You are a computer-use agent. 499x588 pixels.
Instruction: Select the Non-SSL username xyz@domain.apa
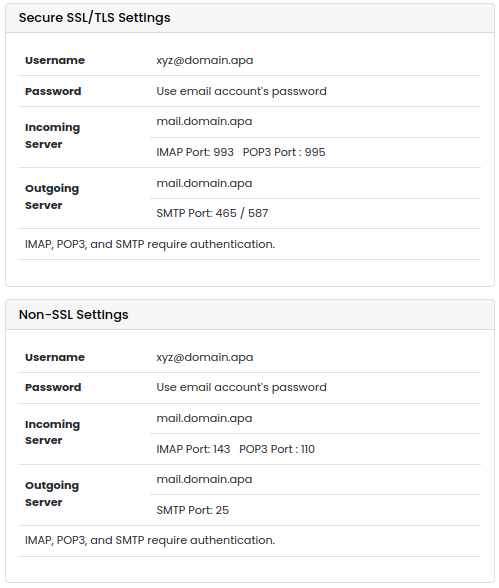[205, 357]
